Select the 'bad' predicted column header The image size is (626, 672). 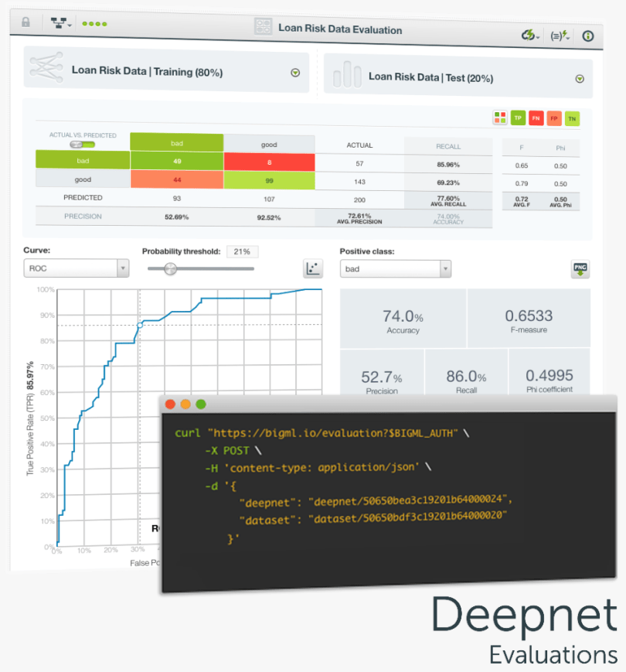pyautogui.click(x=176, y=142)
